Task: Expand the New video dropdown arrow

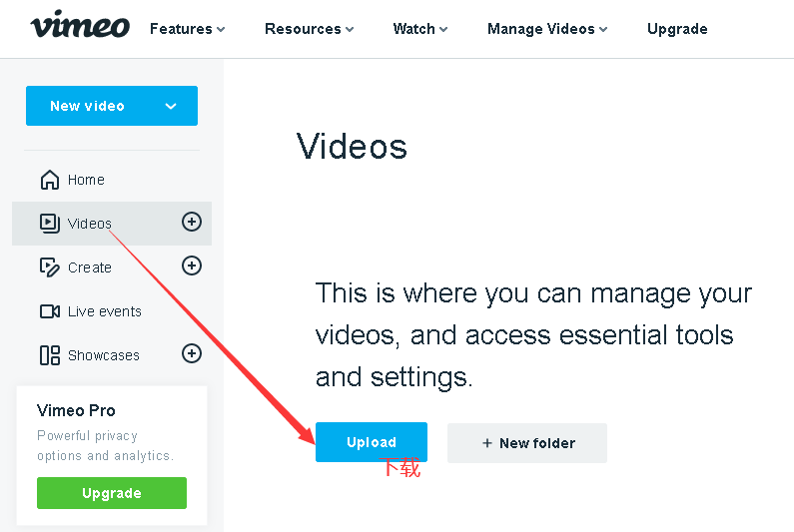Action: click(171, 106)
